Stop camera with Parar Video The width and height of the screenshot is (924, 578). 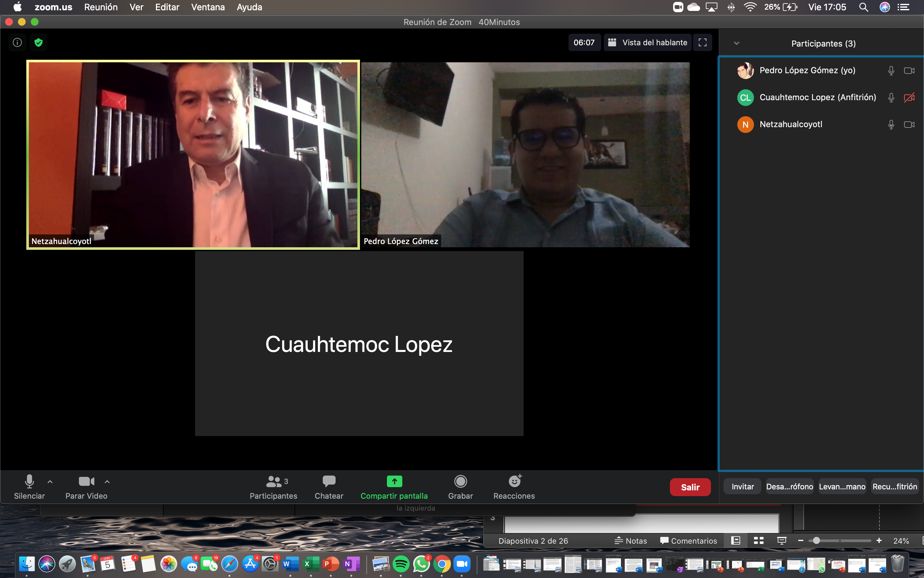pyautogui.click(x=86, y=487)
